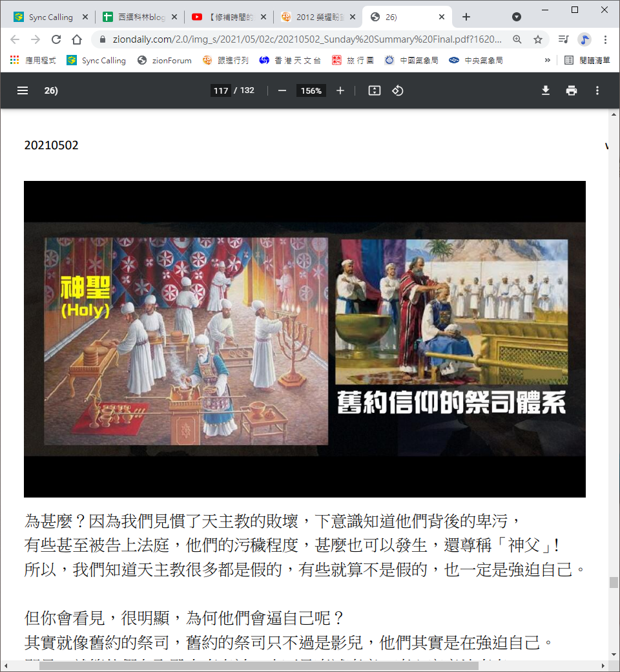Bookmark this page with the star
620x672 pixels.
538,40
